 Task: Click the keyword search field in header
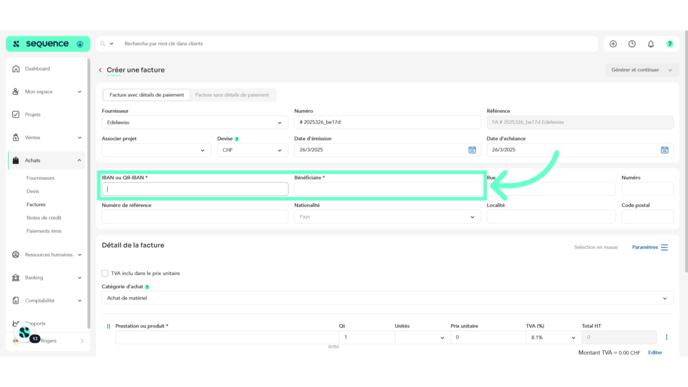click(x=358, y=44)
